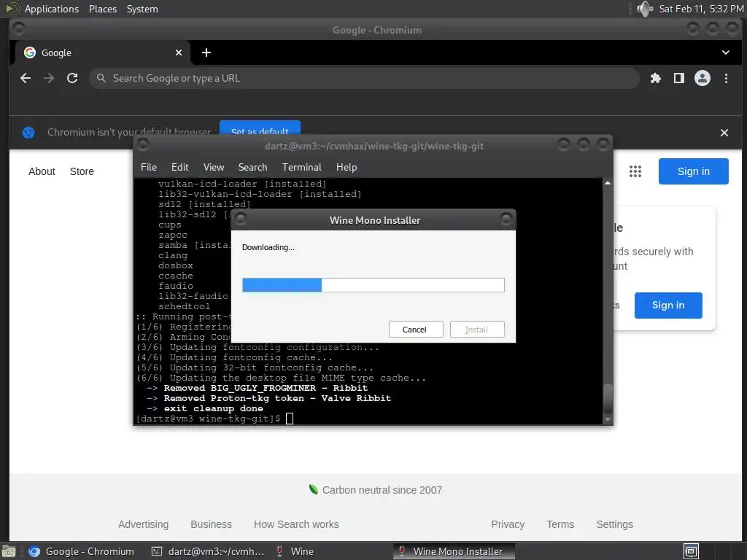Switch to Google - Chromium taskbar item
The image size is (747, 560).
[82, 551]
